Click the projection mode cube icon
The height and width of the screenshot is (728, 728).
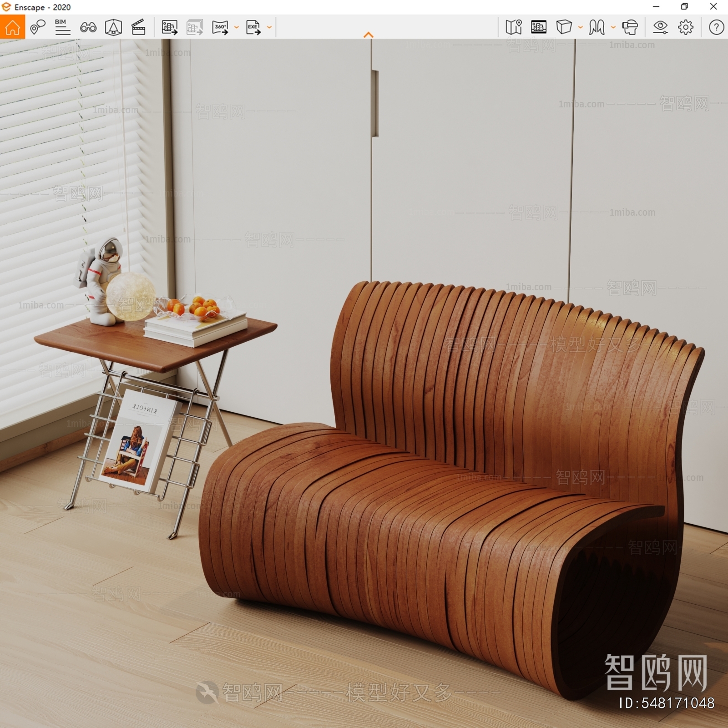564,27
